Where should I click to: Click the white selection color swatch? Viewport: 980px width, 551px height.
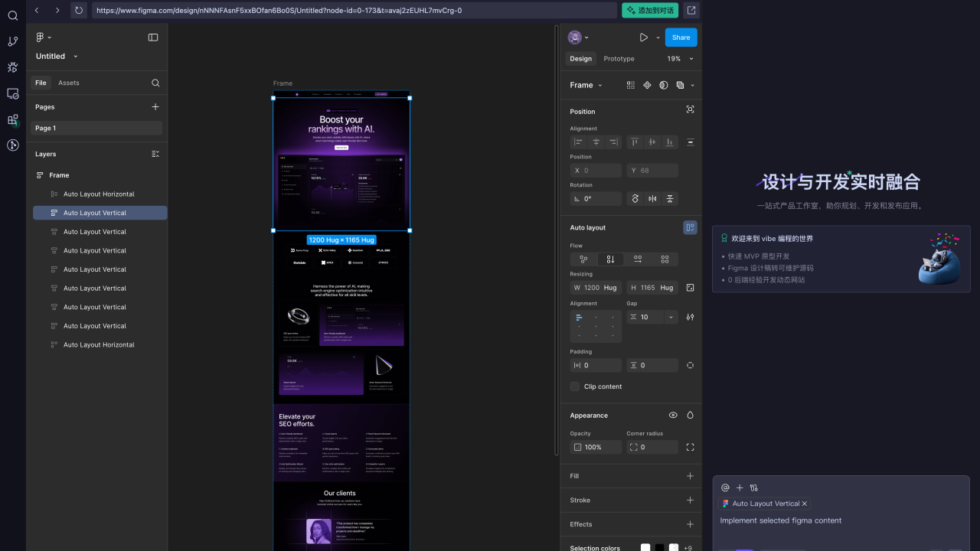coord(645,548)
